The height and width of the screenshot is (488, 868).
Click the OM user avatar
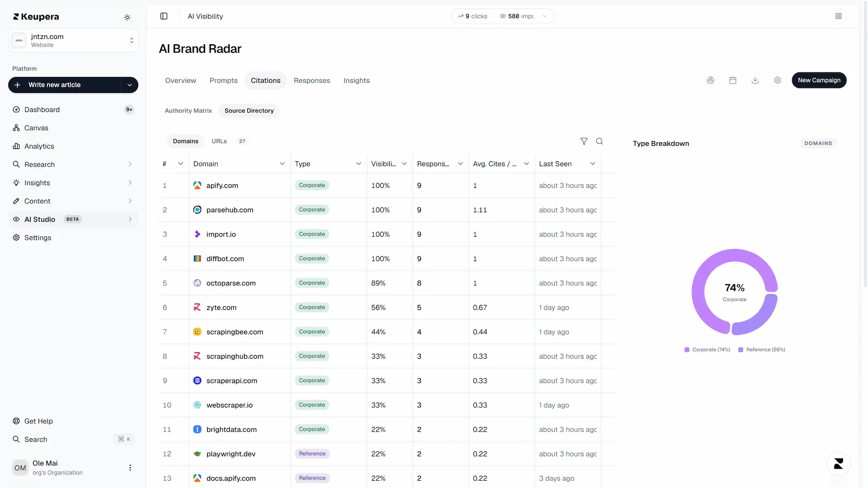(x=20, y=468)
